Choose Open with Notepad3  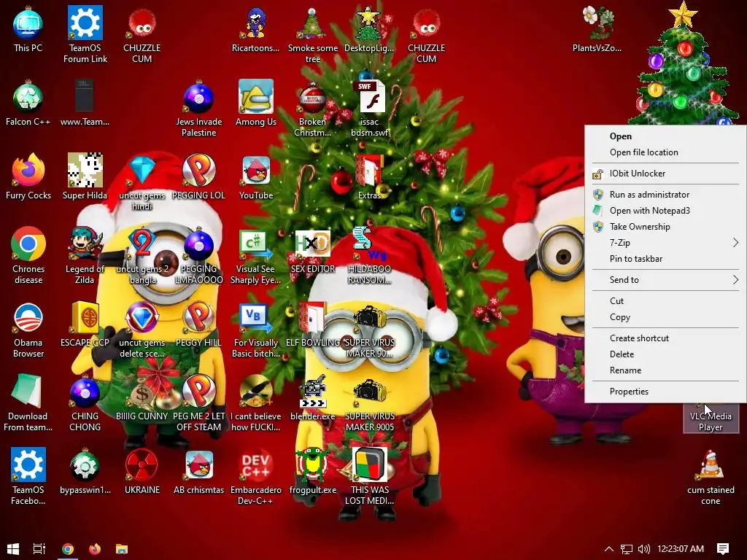click(x=665, y=211)
